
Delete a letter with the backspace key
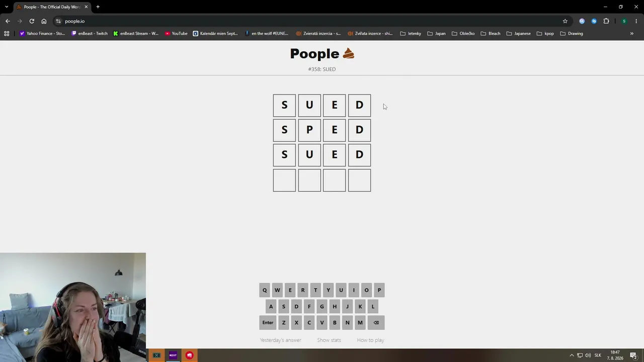pos(376,323)
